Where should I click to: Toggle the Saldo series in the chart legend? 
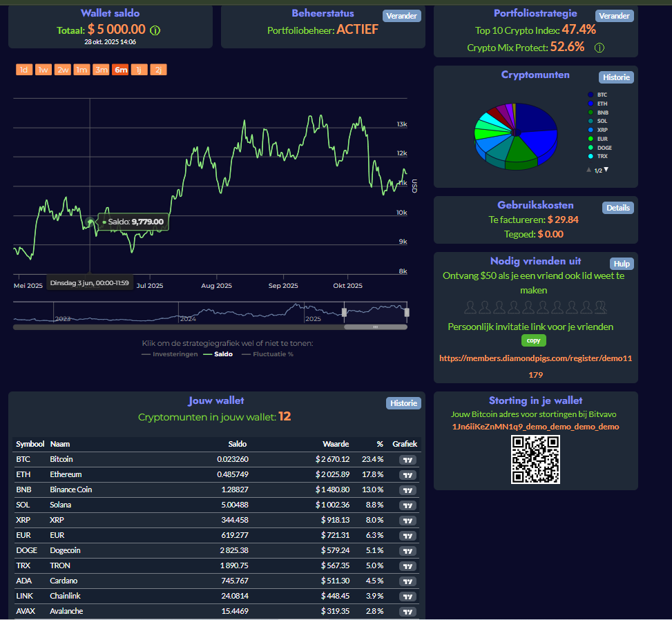click(x=218, y=354)
